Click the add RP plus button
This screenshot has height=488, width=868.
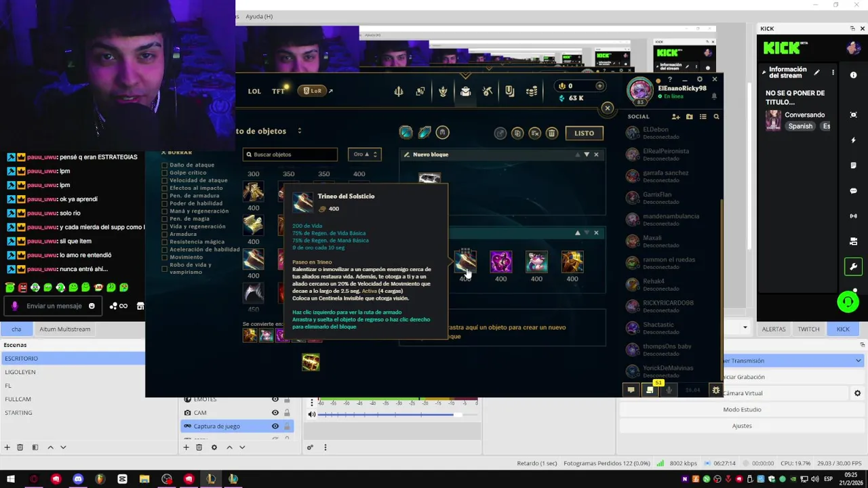click(x=599, y=86)
